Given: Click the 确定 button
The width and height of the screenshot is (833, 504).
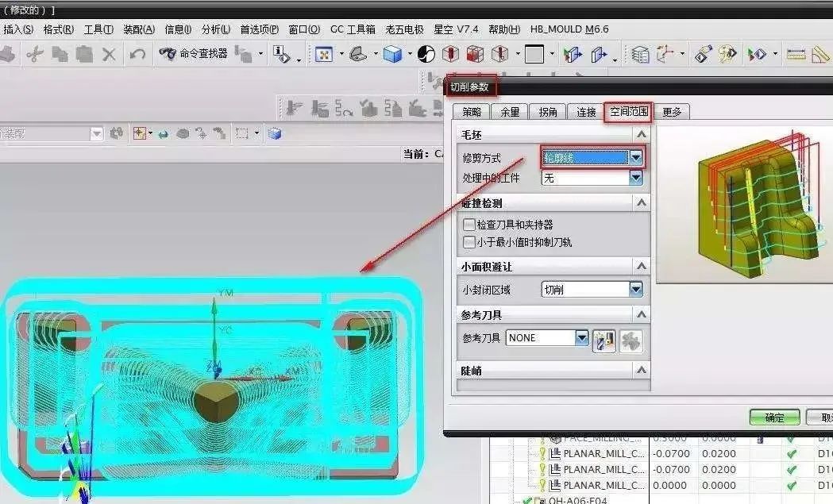Looking at the screenshot, I should click(774, 418).
